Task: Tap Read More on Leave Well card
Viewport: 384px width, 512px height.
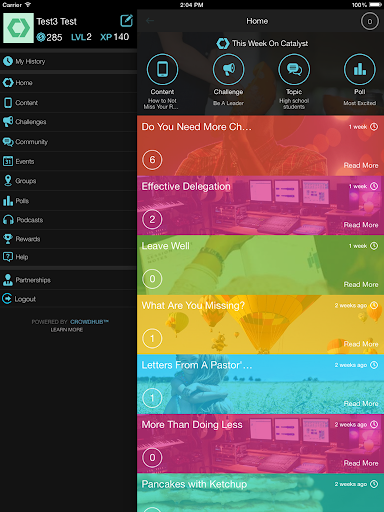Action: pyautogui.click(x=361, y=284)
